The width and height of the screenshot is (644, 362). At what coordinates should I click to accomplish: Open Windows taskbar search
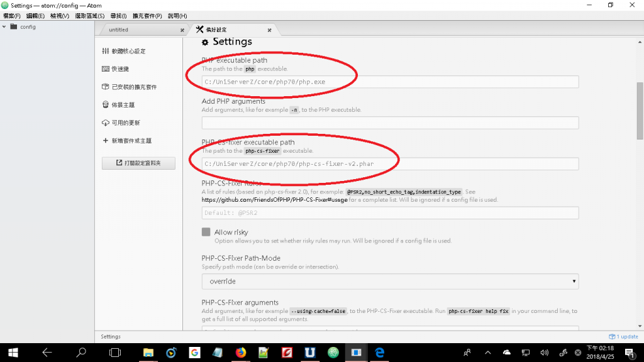tap(81, 353)
